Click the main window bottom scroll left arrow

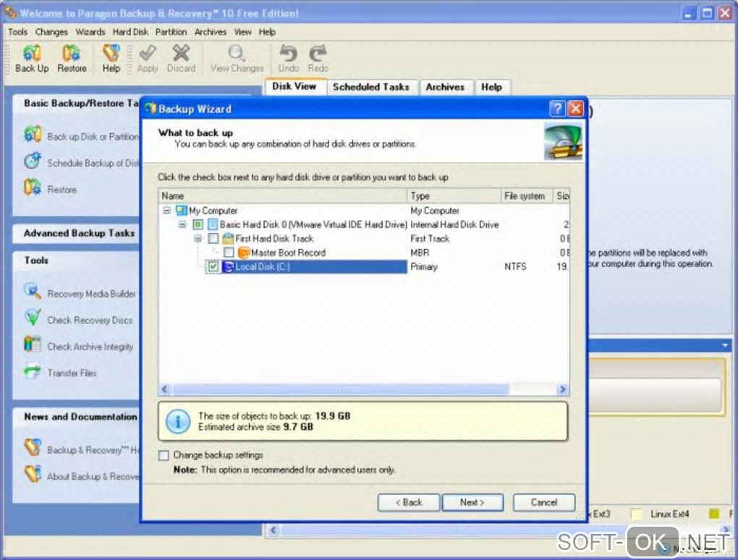pos(273,530)
